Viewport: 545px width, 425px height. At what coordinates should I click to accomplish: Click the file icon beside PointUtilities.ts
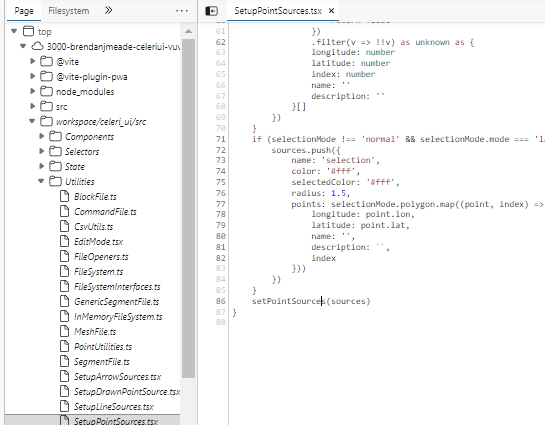pyautogui.click(x=64, y=346)
